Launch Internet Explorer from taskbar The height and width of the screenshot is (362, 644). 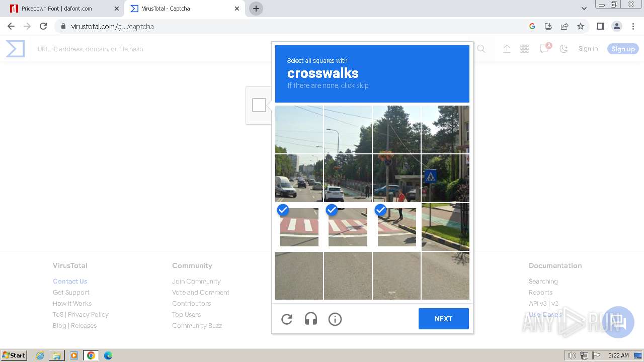(40, 355)
